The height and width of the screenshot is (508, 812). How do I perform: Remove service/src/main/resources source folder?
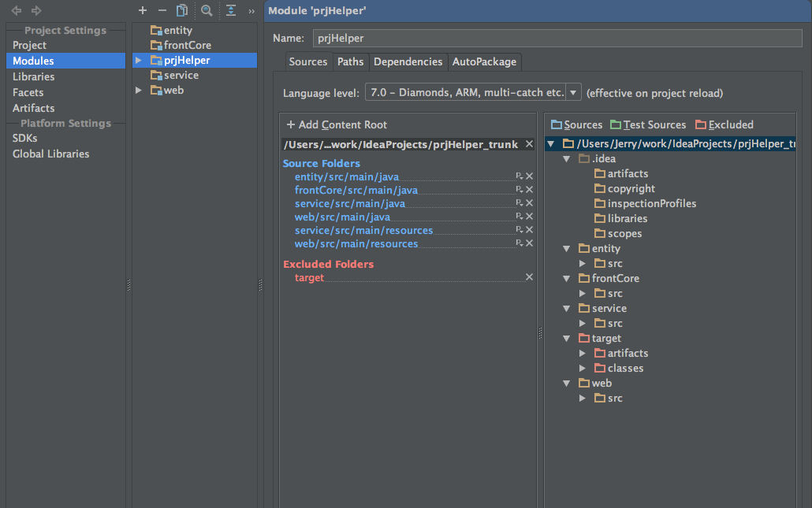(529, 230)
